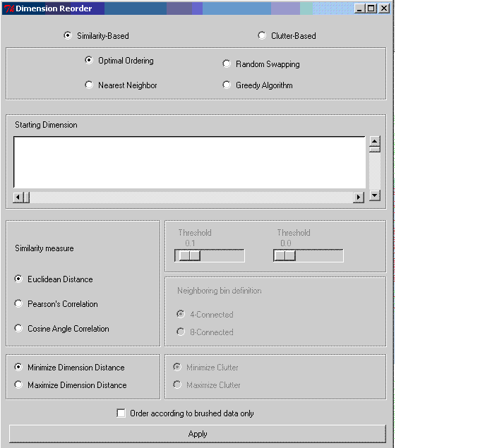Select Euclidean Distance similarity measure

19,279
